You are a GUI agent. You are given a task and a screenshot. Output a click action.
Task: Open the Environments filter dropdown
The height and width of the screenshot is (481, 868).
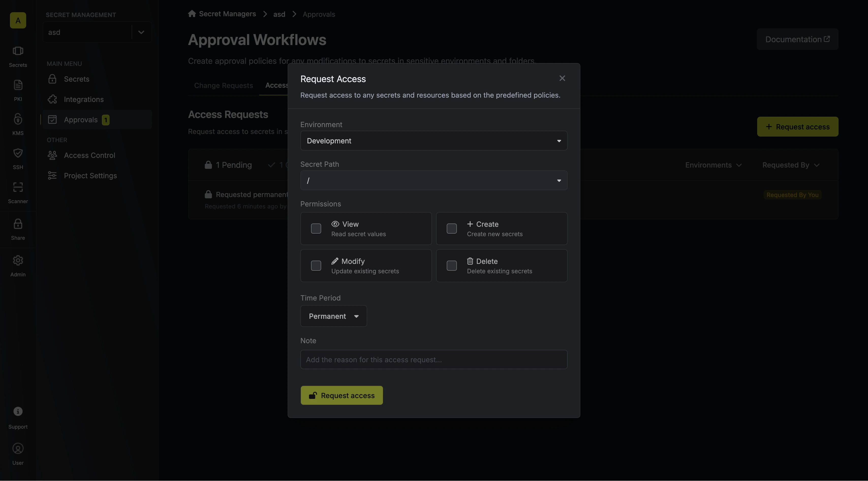(713, 165)
